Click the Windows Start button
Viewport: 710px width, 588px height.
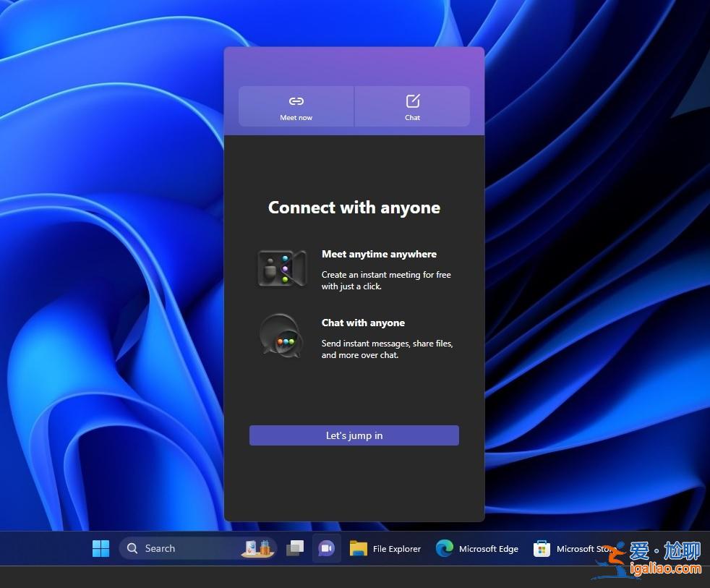point(100,547)
